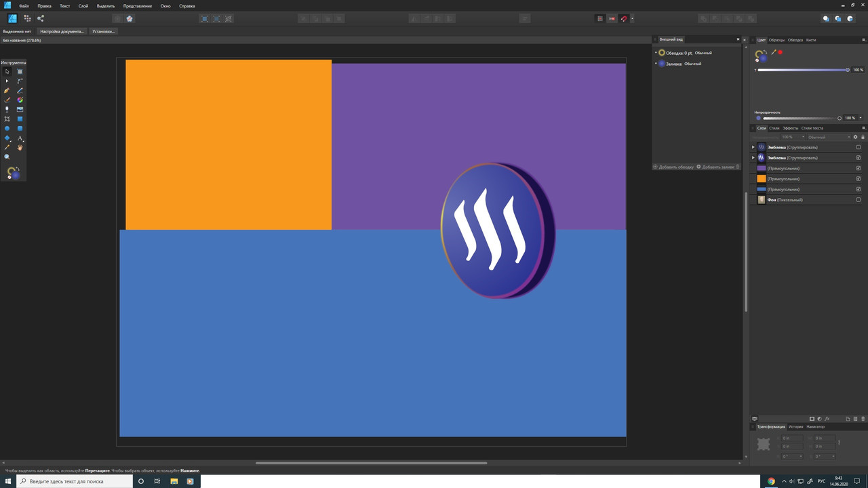Select the Pencil tool
This screenshot has height=488, width=868.
point(20,90)
